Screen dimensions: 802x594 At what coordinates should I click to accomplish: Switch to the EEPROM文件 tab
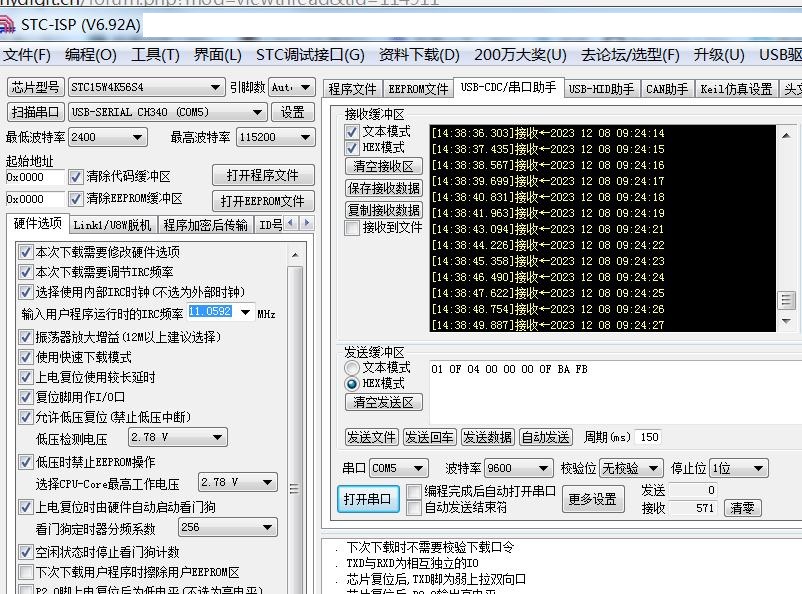click(418, 89)
